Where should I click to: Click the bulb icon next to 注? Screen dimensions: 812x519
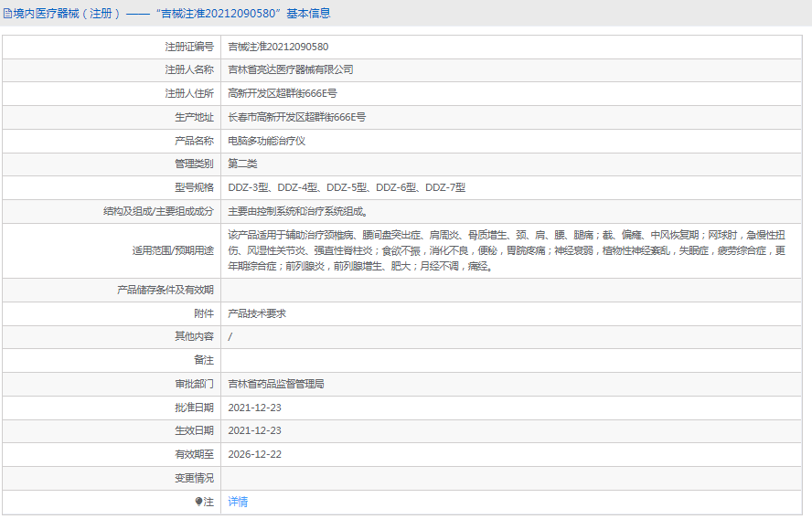[x=198, y=502]
